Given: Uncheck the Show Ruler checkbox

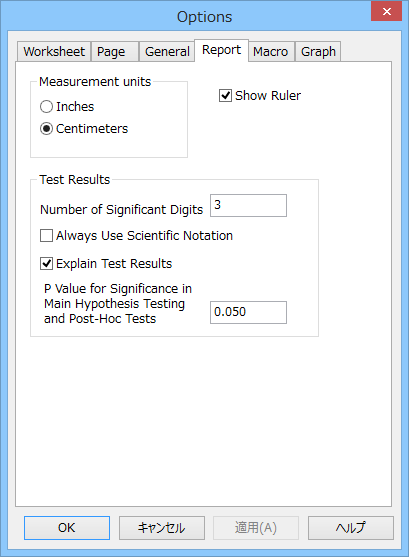Looking at the screenshot, I should pos(226,96).
